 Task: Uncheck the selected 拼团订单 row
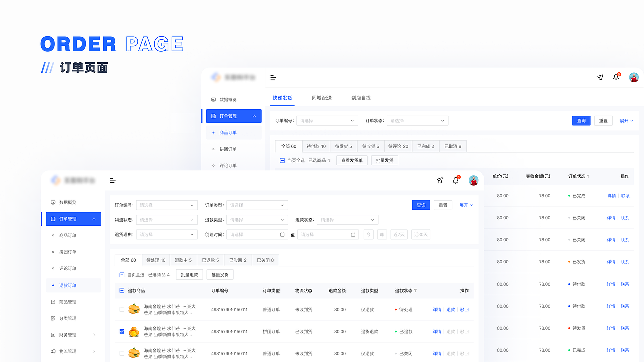pyautogui.click(x=121, y=331)
